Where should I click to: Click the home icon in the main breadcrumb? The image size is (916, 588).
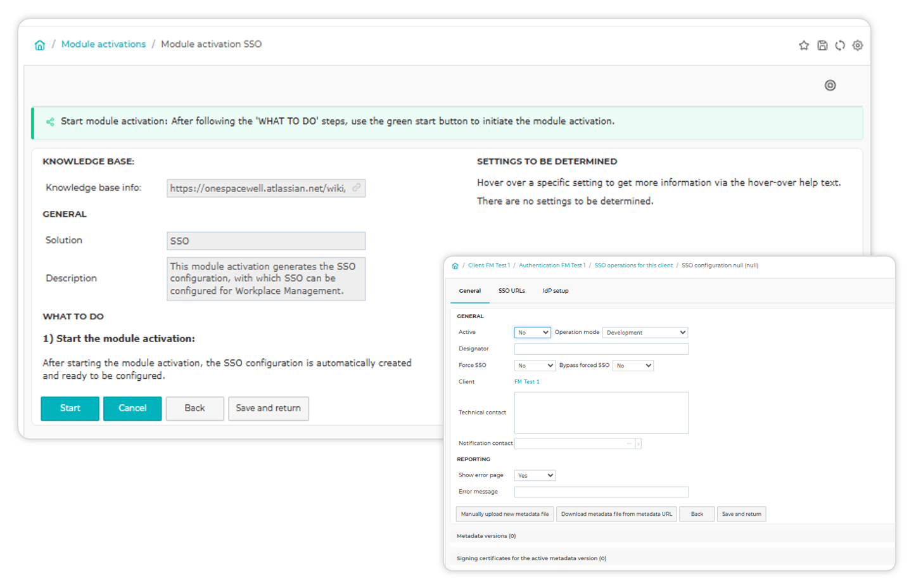tap(40, 44)
